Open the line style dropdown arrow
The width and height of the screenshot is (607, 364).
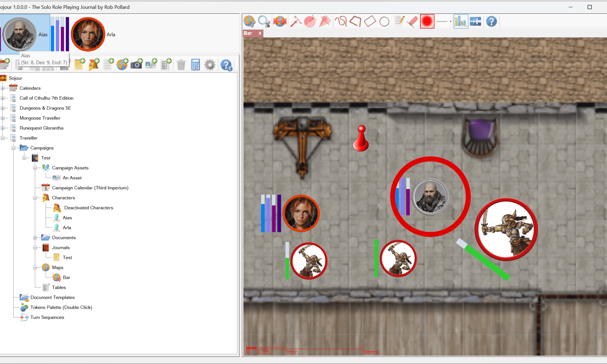450,22
